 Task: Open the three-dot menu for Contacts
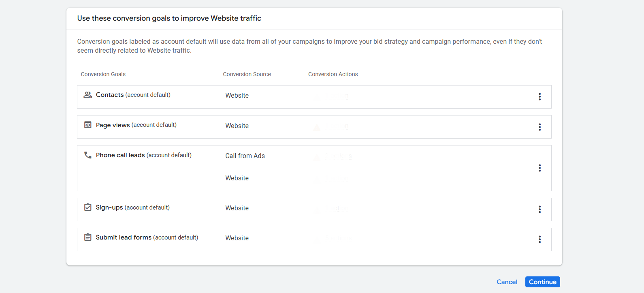point(540,97)
